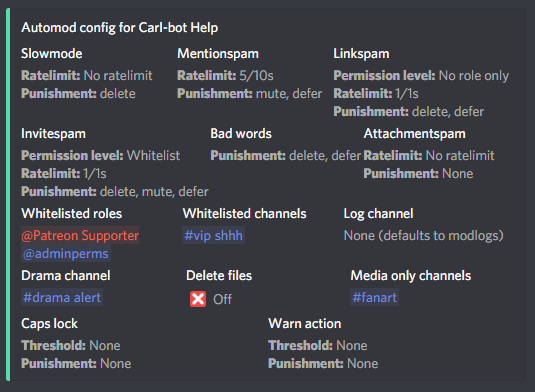
Task: Go to the #fanart media channel
Action: (x=374, y=297)
